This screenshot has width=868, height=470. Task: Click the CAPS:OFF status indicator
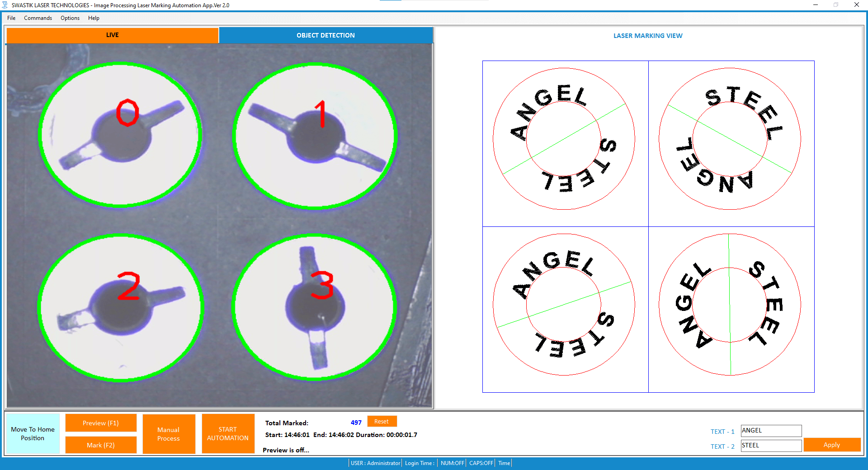coord(481,463)
